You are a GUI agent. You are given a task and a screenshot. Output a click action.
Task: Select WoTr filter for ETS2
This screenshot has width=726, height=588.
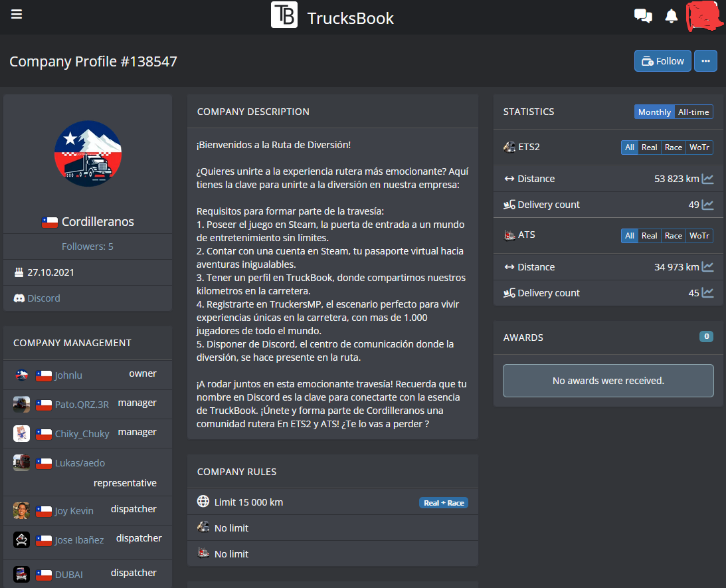coord(699,147)
